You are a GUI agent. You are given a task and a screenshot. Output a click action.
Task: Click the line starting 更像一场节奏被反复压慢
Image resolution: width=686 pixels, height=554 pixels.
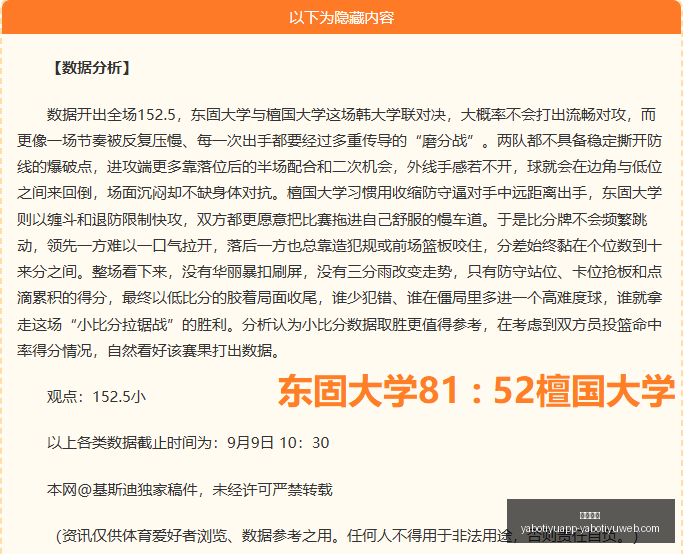click(x=340, y=141)
